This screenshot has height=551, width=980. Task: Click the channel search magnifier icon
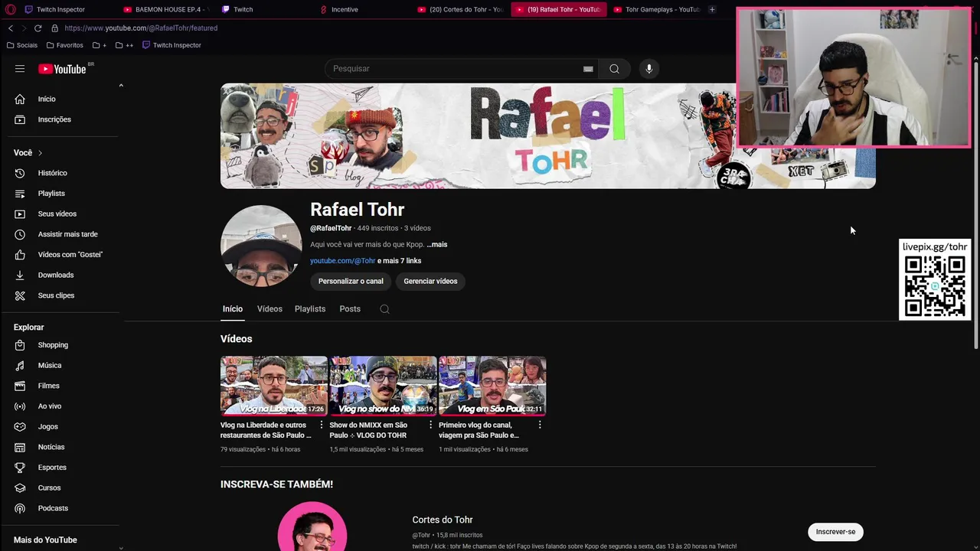point(384,309)
